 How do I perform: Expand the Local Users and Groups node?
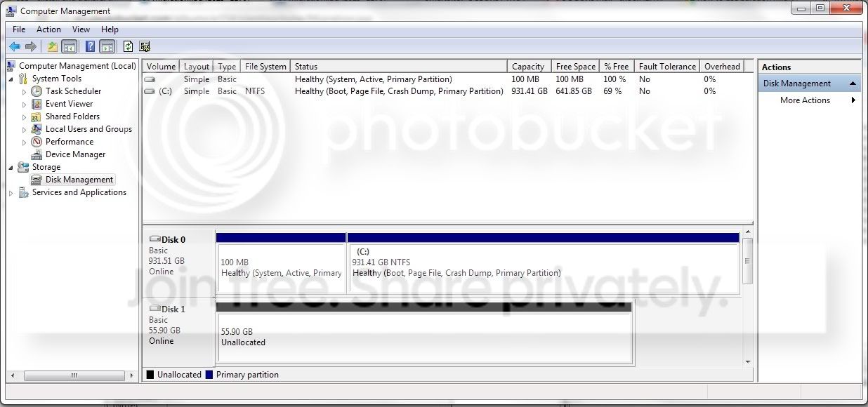25,129
